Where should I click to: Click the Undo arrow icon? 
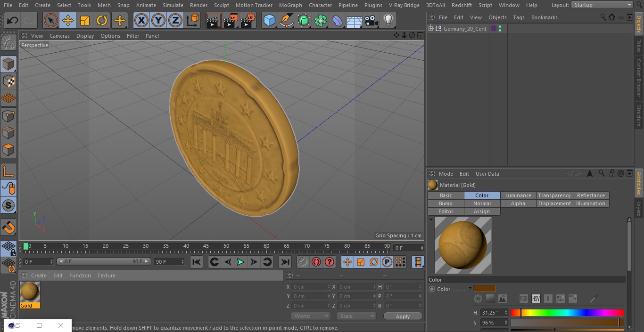(13, 20)
